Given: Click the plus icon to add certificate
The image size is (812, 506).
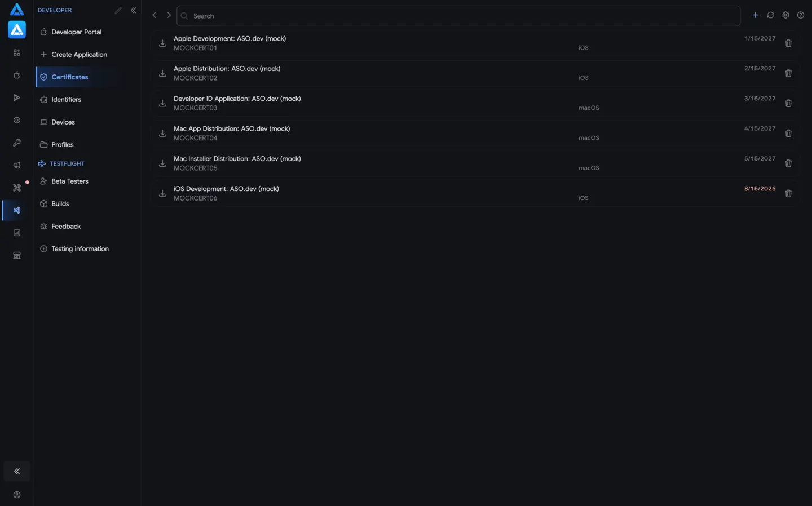Looking at the screenshot, I should point(755,15).
